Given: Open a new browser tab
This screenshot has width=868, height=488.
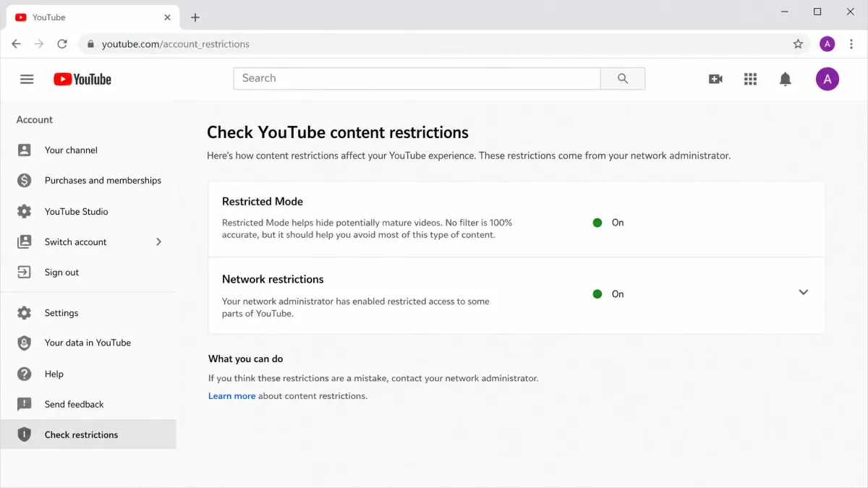Looking at the screenshot, I should 195,17.
